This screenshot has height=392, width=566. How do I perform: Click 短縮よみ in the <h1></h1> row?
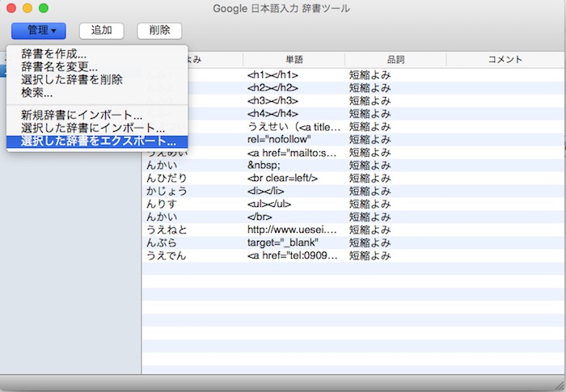pyautogui.click(x=370, y=75)
